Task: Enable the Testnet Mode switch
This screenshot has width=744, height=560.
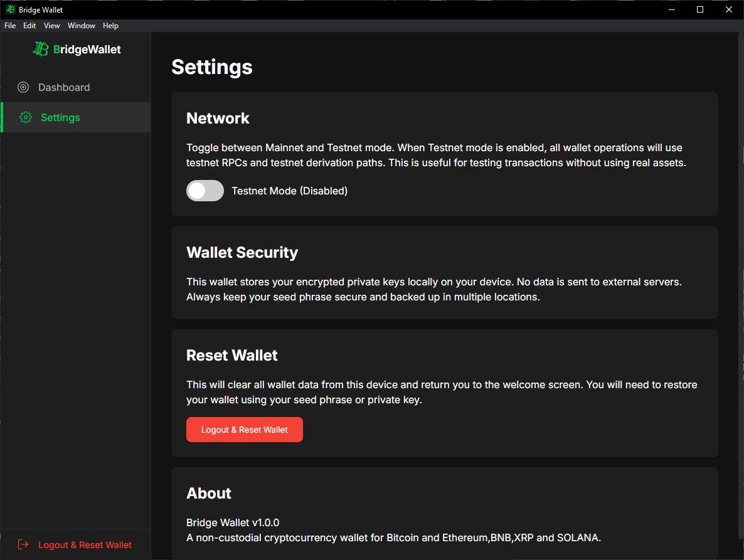Action: [x=205, y=190]
